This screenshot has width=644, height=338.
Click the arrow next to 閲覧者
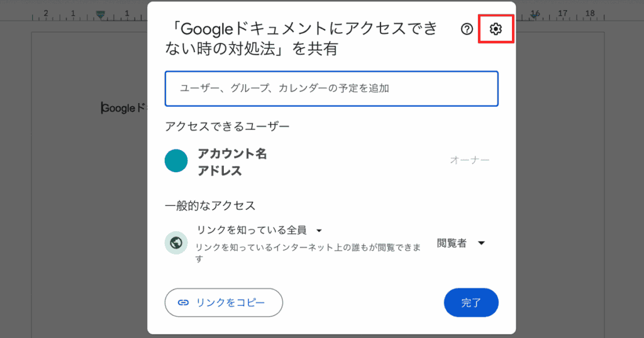481,243
